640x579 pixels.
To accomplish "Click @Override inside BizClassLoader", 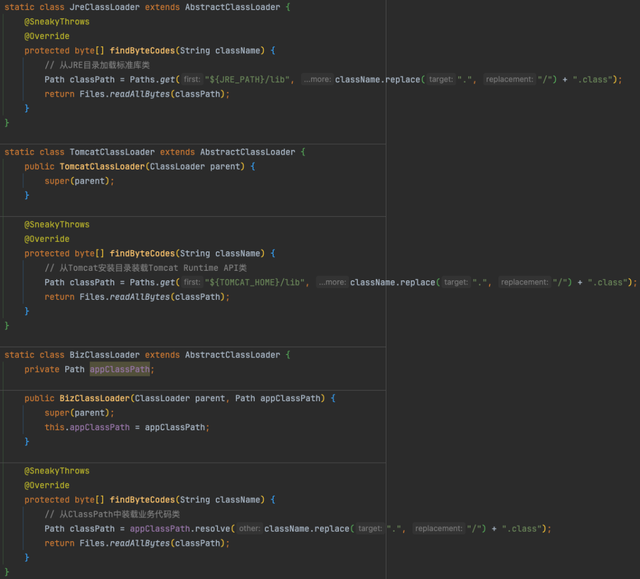I will [47, 486].
